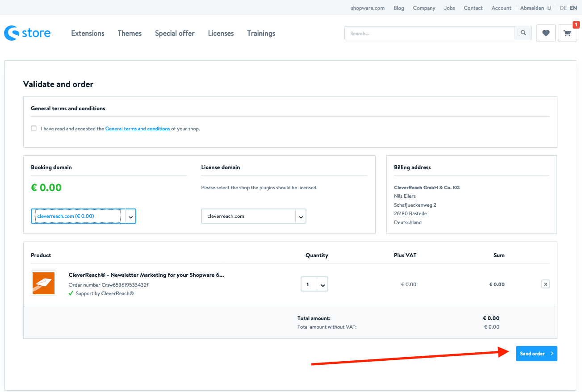The image size is (582, 392).
Task: Open the wishlist heart icon
Action: [546, 33]
